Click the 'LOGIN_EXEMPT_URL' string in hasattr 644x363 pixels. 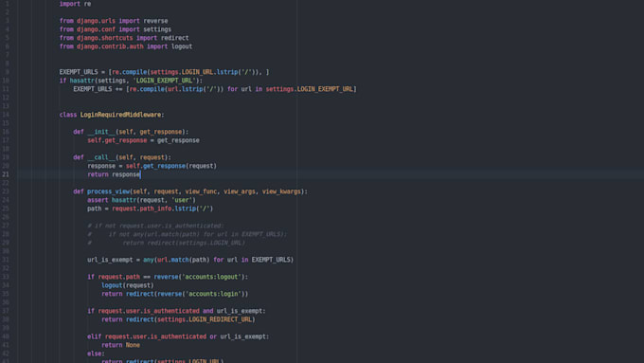click(164, 81)
